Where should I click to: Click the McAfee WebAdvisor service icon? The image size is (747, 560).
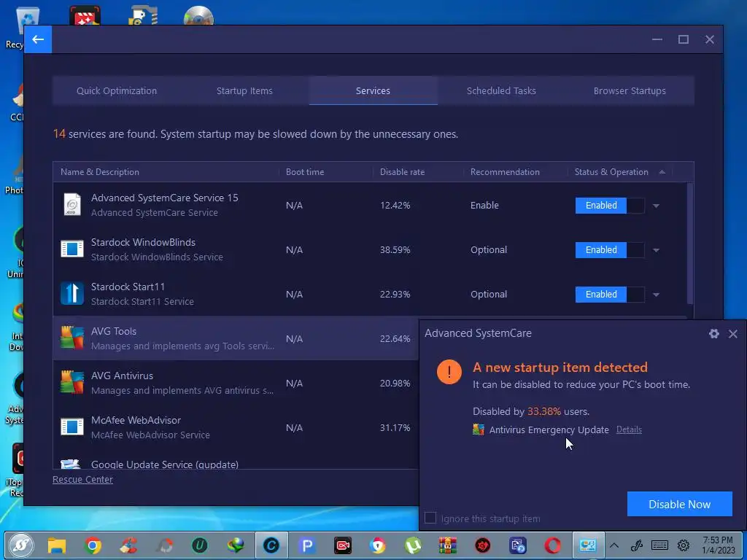(72, 427)
